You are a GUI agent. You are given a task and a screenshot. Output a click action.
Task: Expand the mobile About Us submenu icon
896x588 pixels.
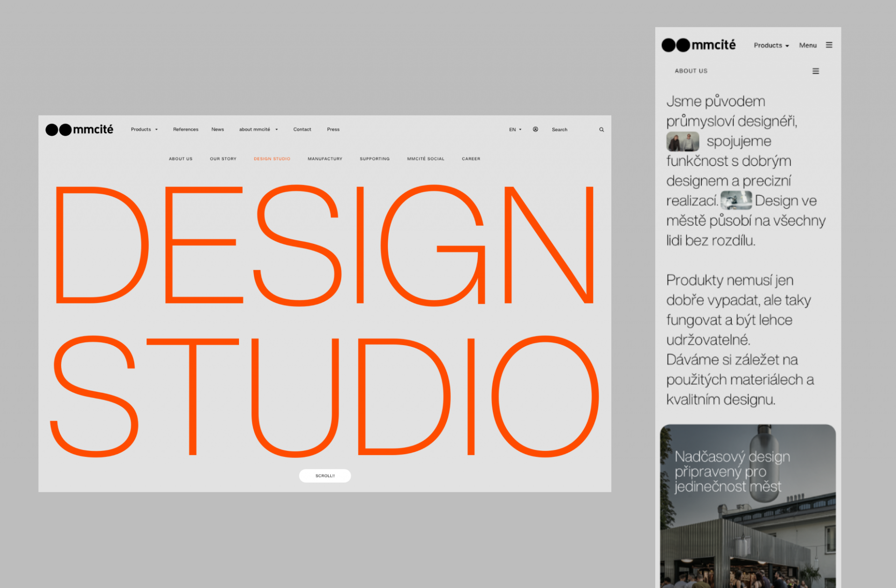(x=815, y=71)
